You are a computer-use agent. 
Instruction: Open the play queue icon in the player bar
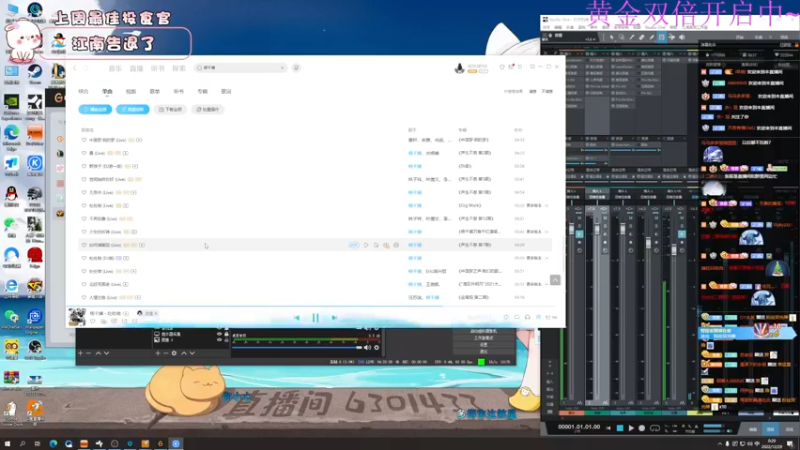[551, 317]
